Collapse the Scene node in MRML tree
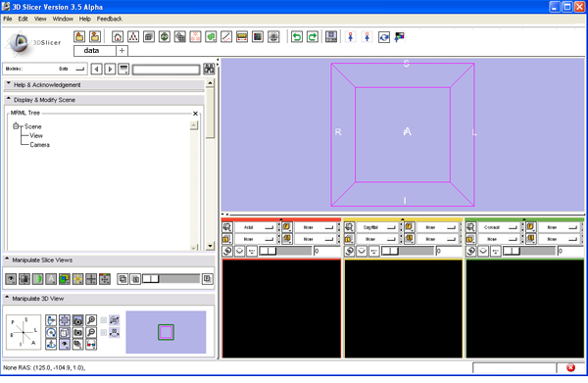Viewport: 588px width, 383px height. (x=16, y=126)
